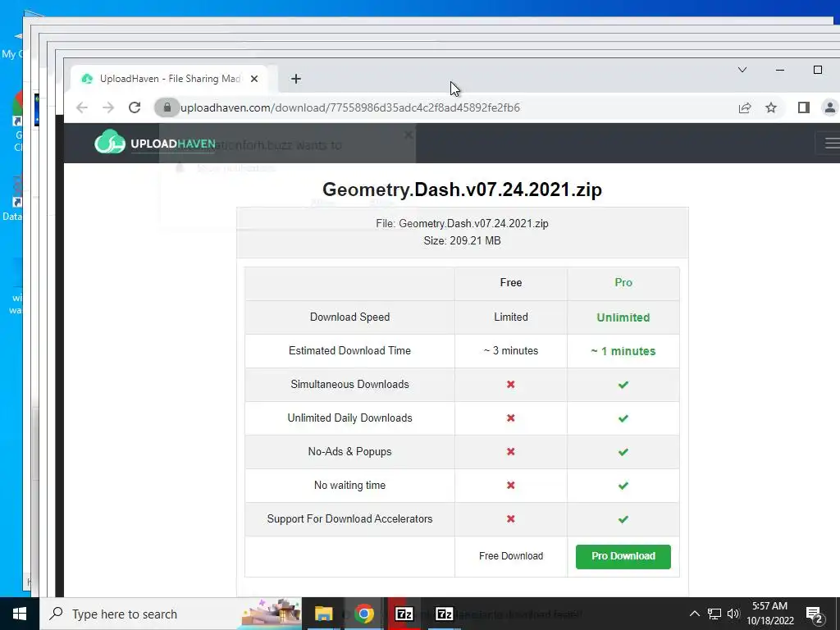Viewport: 840px width, 630px height.
Task: Click the first 7-Zip taskbar icon
Action: (x=404, y=614)
